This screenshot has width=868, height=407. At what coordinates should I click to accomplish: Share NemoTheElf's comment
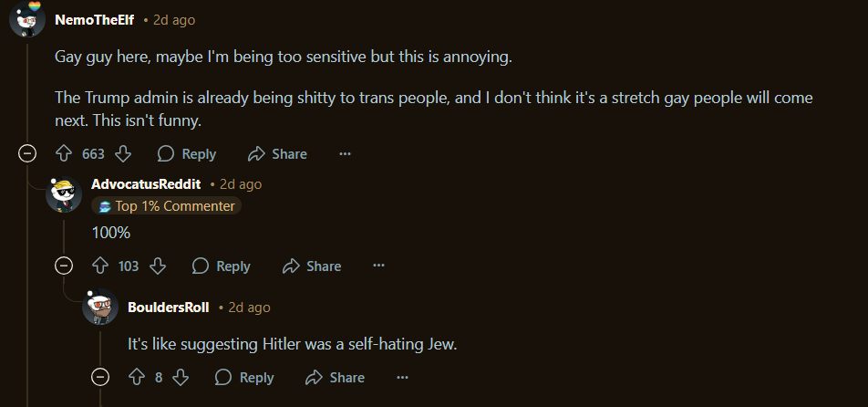click(277, 153)
